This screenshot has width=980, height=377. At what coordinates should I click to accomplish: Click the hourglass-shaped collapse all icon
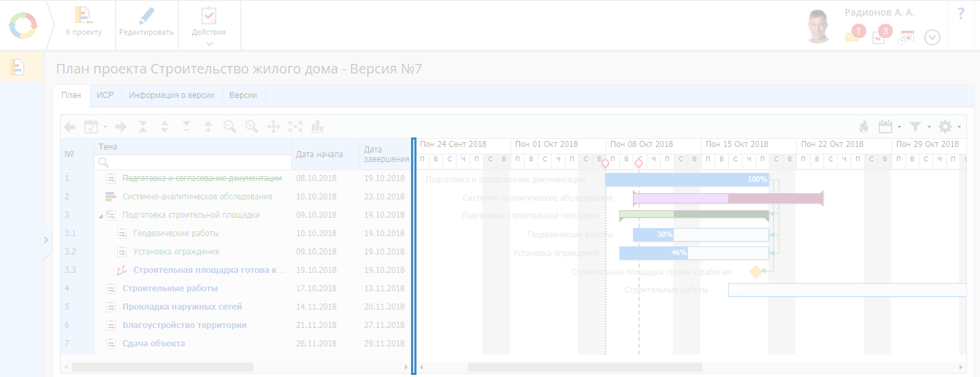143,127
